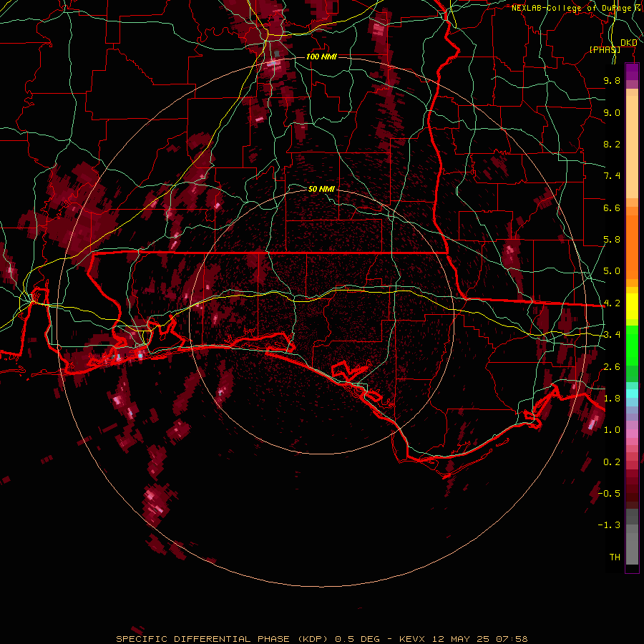
Task: Click the DKD label above the legend
Action: tap(629, 43)
